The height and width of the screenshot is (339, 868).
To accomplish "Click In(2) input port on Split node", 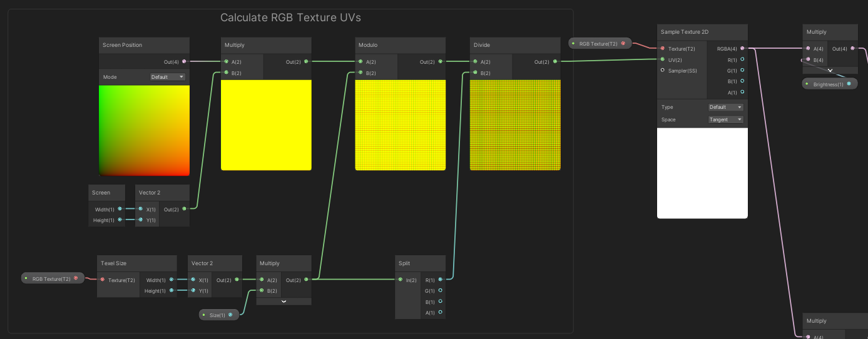I will 401,280.
